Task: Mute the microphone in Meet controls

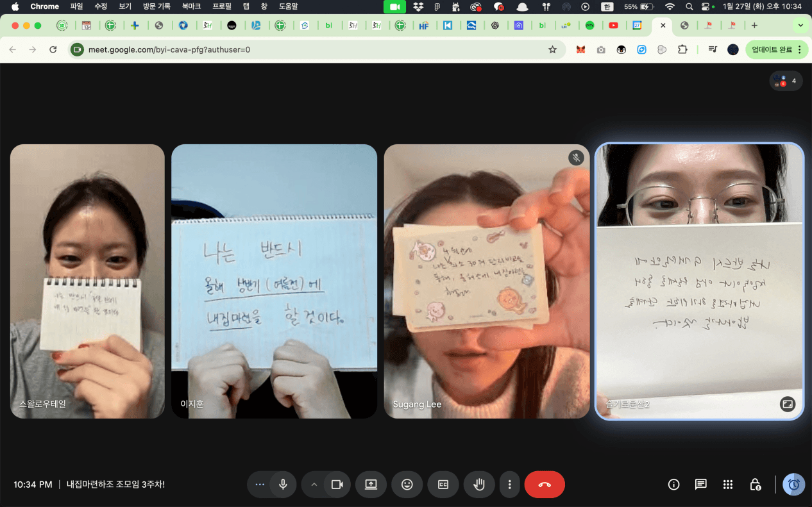Action: (283, 485)
